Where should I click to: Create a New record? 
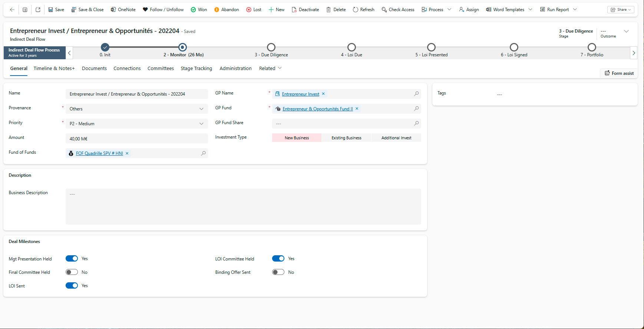pos(277,10)
